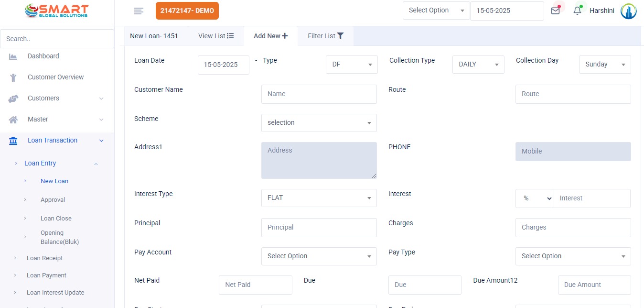Collapse the Loan Entry submenu chevron
The height and width of the screenshot is (308, 644).
click(96, 164)
